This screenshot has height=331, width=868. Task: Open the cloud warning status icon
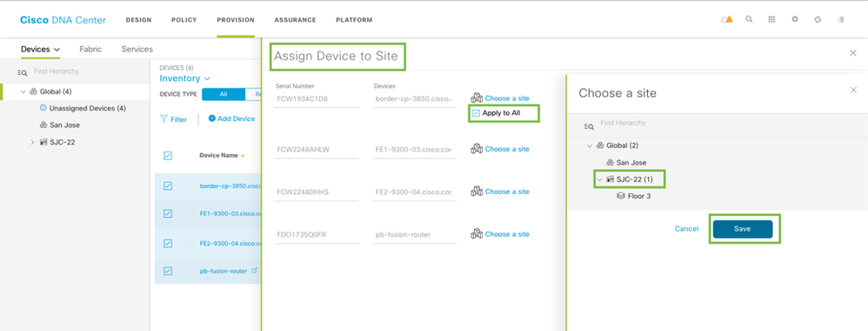727,19
